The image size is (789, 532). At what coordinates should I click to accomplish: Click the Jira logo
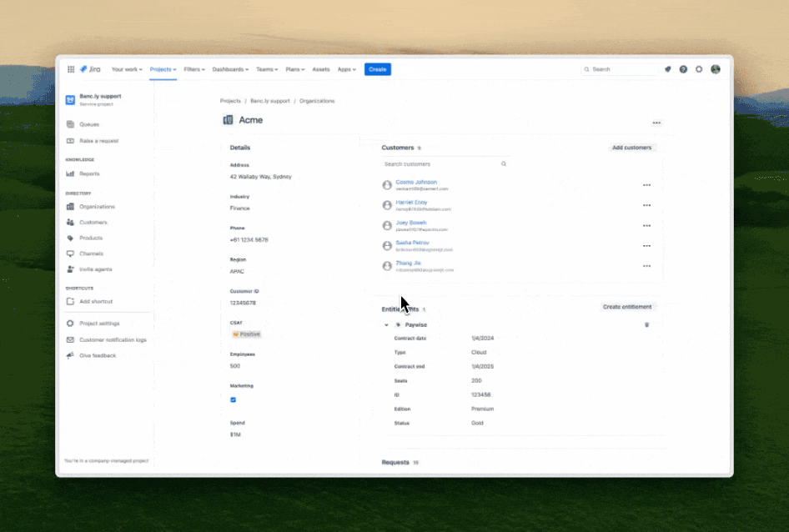pos(91,69)
